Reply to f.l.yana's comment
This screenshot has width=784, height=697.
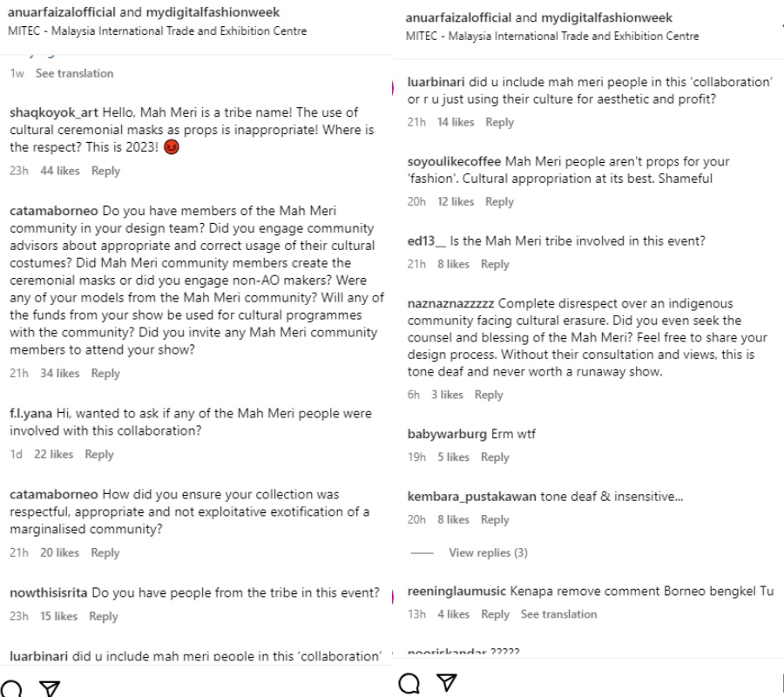(x=99, y=454)
